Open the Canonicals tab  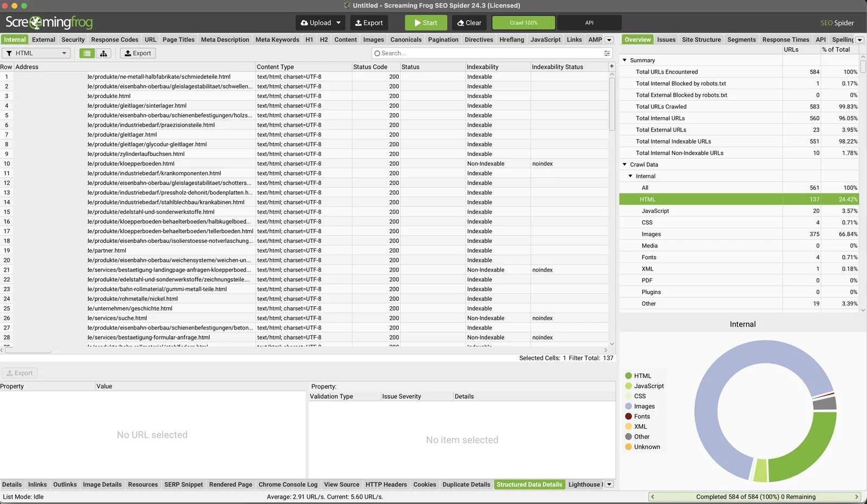(406, 40)
